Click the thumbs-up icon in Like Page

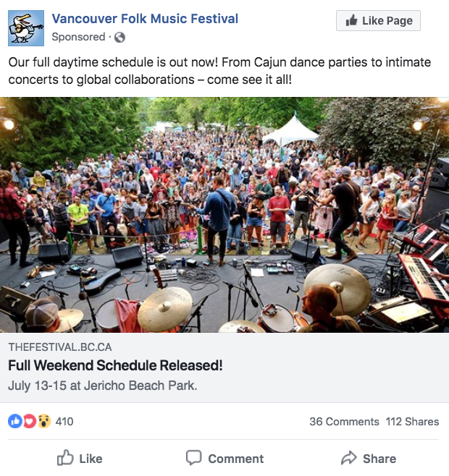tap(351, 21)
